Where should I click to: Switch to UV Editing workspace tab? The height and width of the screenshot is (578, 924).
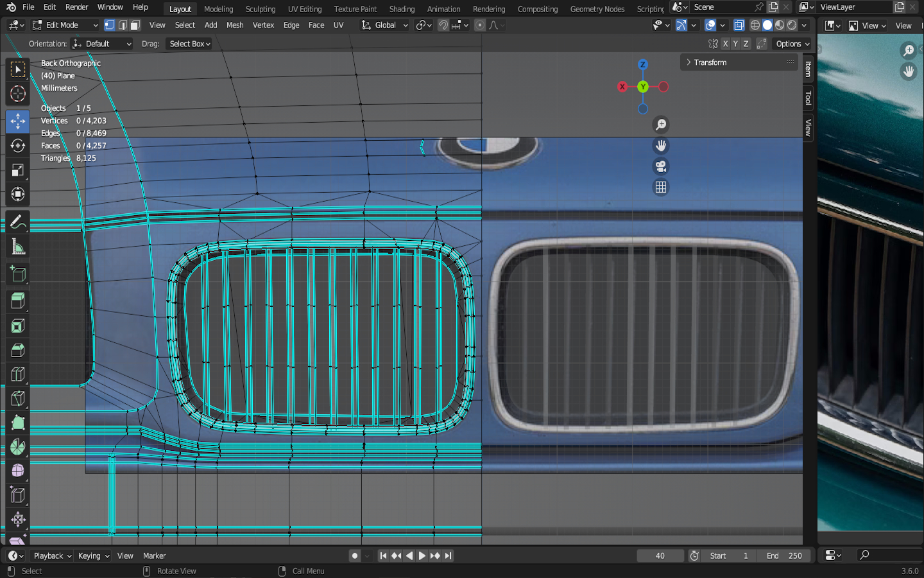pos(304,9)
